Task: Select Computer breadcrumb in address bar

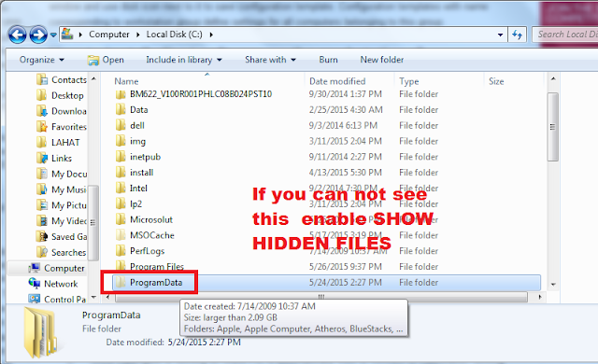Action: (x=109, y=35)
